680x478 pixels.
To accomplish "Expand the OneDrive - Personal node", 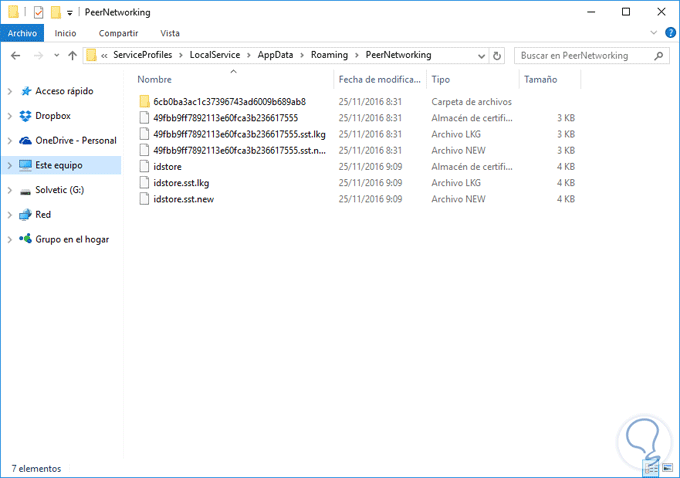I will click(10, 141).
